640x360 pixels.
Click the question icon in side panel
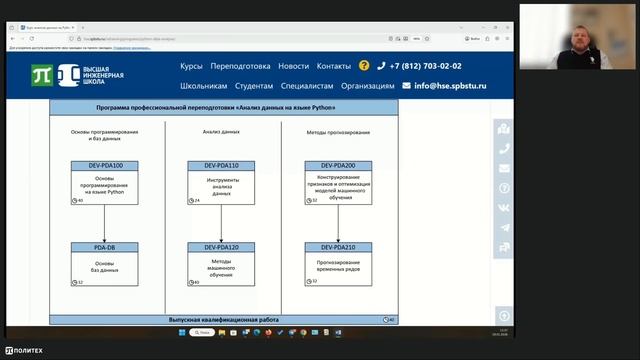click(504, 188)
